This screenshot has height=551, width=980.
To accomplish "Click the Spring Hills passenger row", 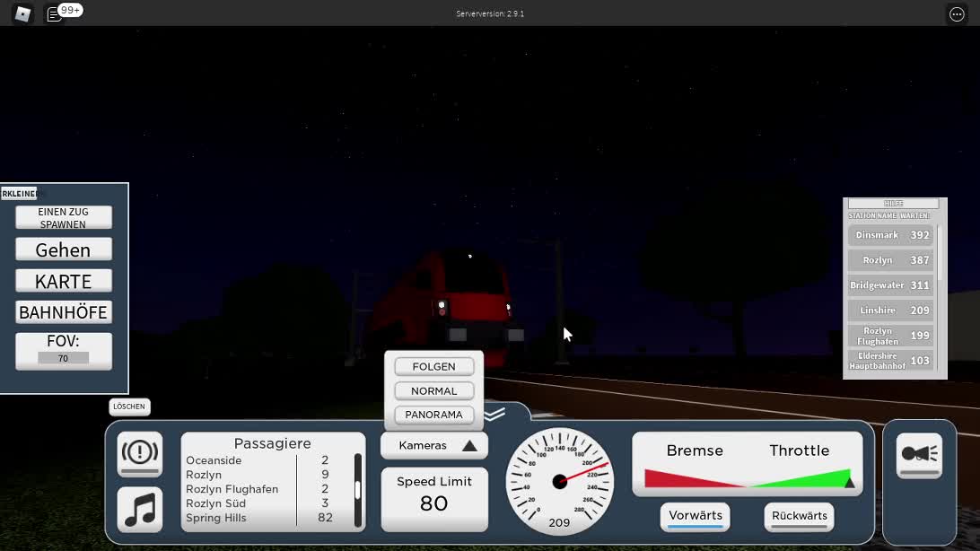I will (x=267, y=518).
